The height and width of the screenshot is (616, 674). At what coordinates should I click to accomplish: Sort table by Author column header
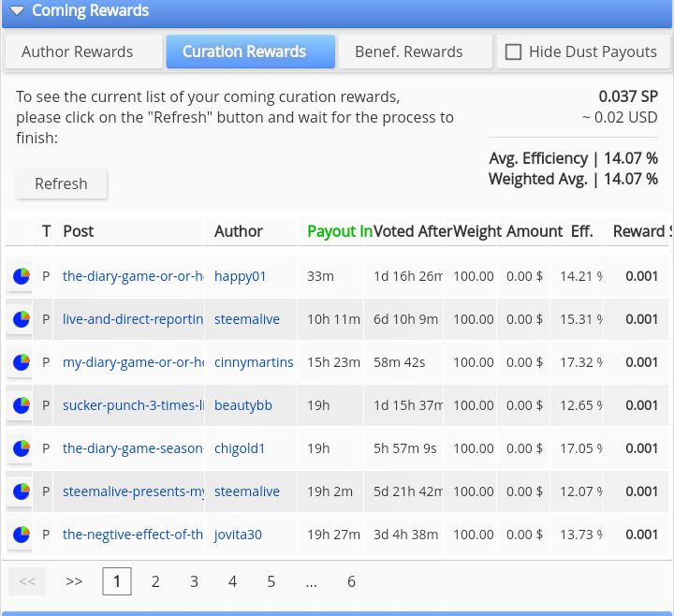coord(239,231)
